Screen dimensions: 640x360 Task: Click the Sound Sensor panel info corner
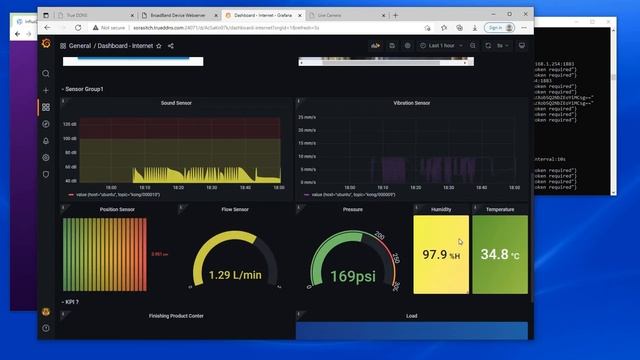point(63,101)
